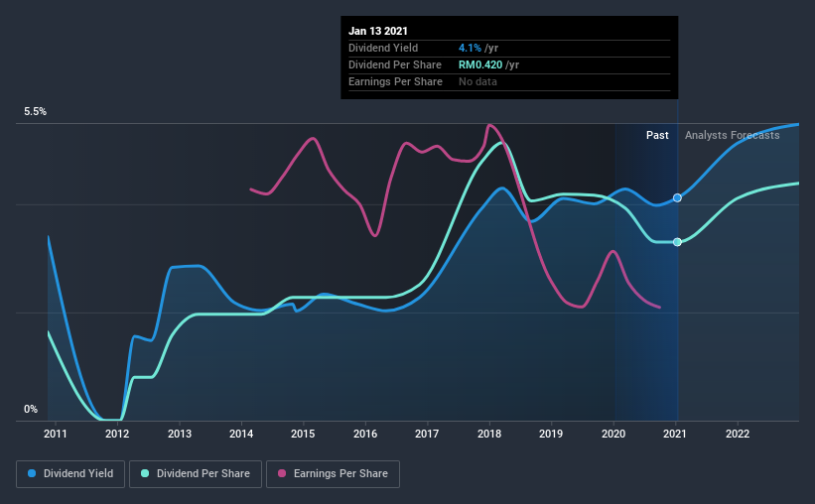Click the 2016 x-axis label
This screenshot has width=815, height=504.
tap(365, 434)
